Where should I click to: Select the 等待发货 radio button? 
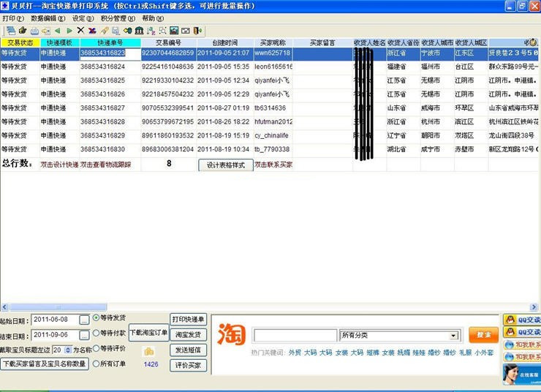[96, 318]
